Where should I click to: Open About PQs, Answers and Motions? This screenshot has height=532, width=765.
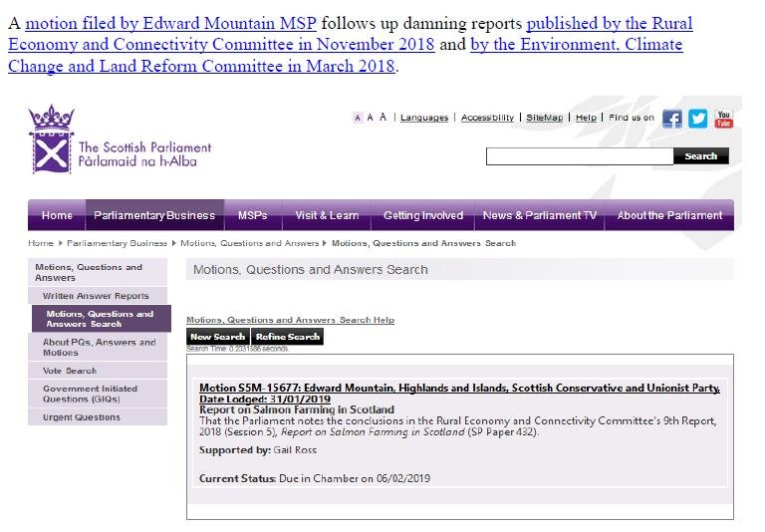pos(98,347)
